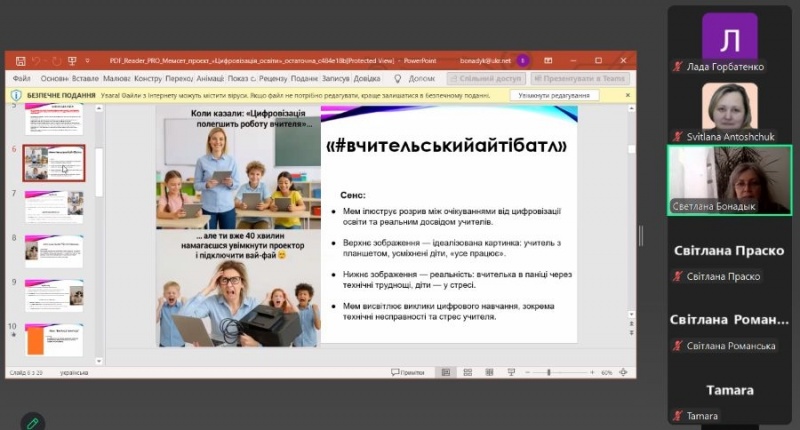The width and height of the screenshot is (800, 430).
Task: Click thumbnail pane scroll up arrow
Action: [99, 108]
